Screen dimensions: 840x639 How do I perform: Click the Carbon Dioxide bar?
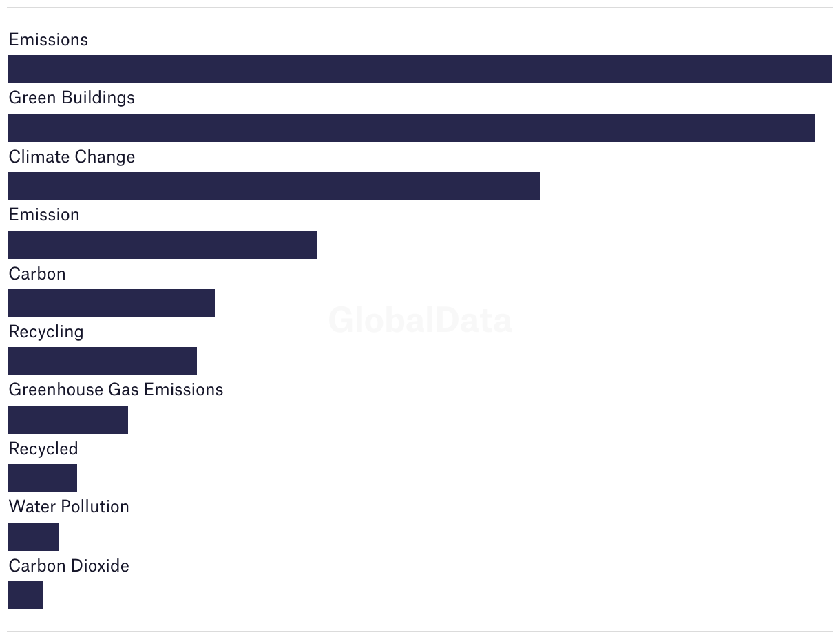[25, 595]
